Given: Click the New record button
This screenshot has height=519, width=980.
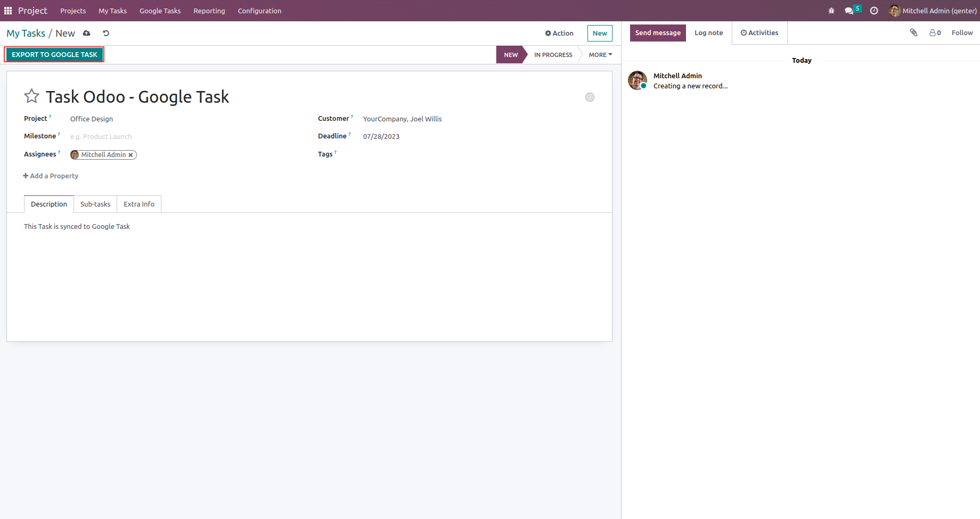Looking at the screenshot, I should (x=600, y=33).
